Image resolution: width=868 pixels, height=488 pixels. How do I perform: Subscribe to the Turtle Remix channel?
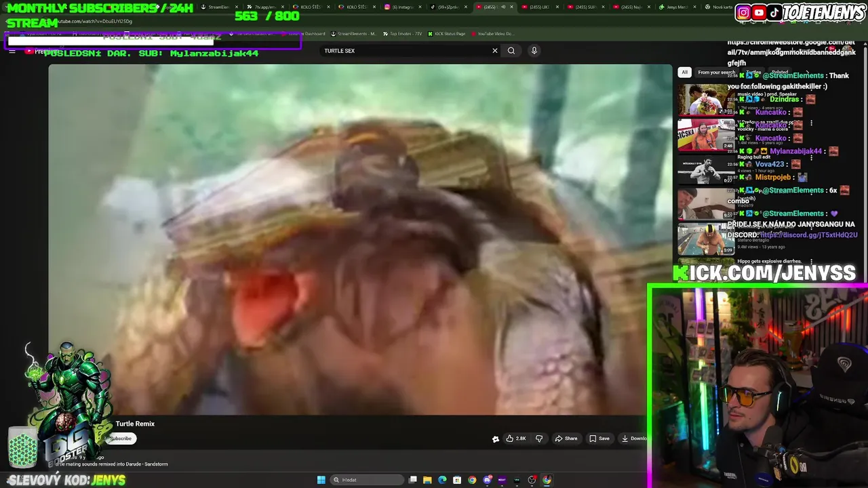coord(121,439)
